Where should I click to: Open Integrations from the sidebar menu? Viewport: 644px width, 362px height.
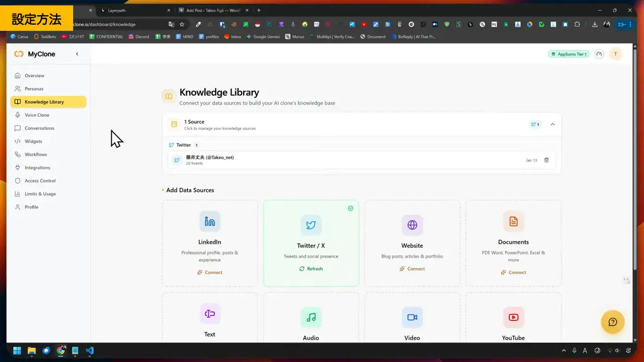38,167
